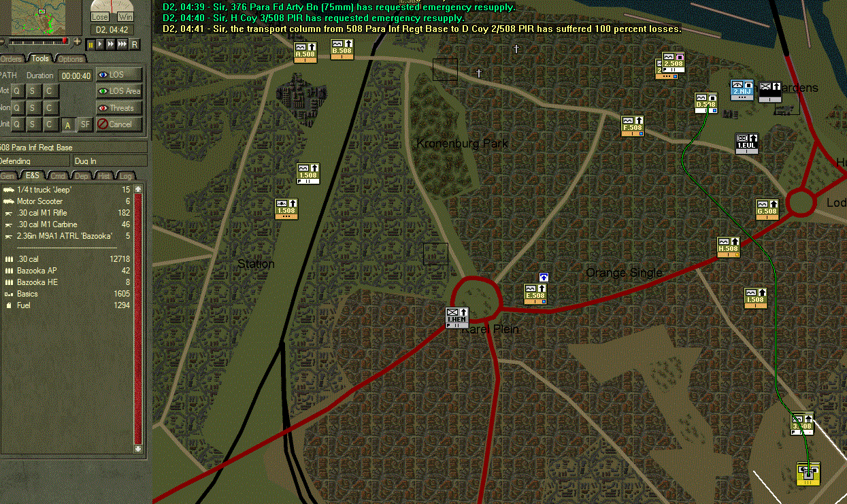Run the game at fast speed
Image resolution: width=847 pixels, height=504 pixels.
tap(111, 44)
